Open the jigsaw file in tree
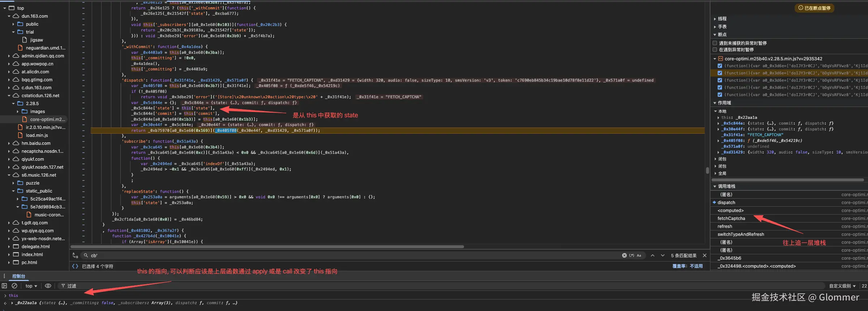868x311 pixels. click(x=36, y=40)
